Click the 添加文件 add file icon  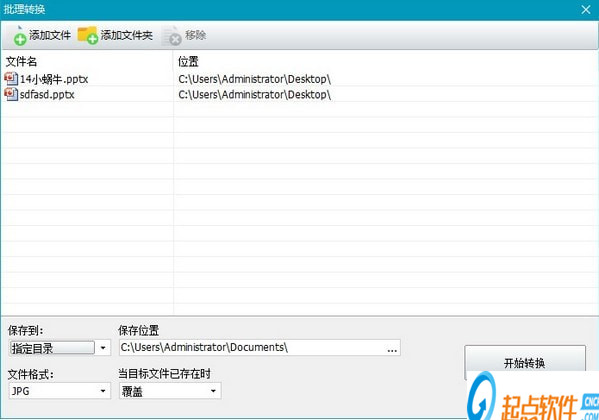click(x=20, y=36)
